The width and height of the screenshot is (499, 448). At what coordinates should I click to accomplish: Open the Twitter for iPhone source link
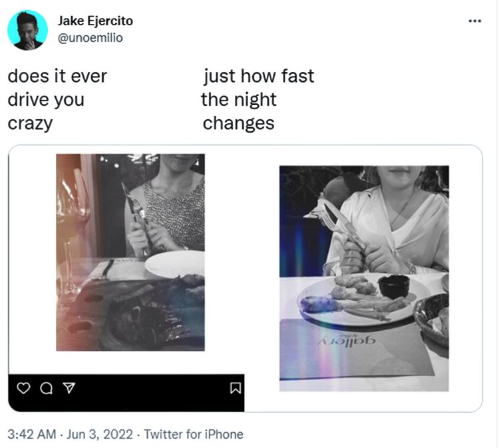point(194,435)
